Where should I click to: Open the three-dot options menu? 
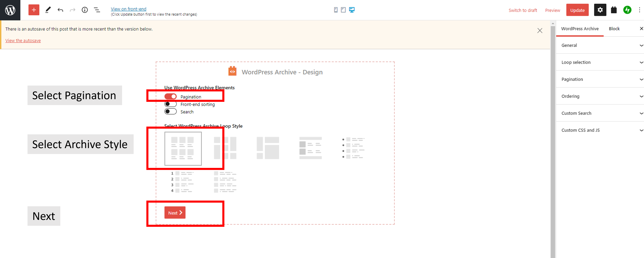click(639, 10)
